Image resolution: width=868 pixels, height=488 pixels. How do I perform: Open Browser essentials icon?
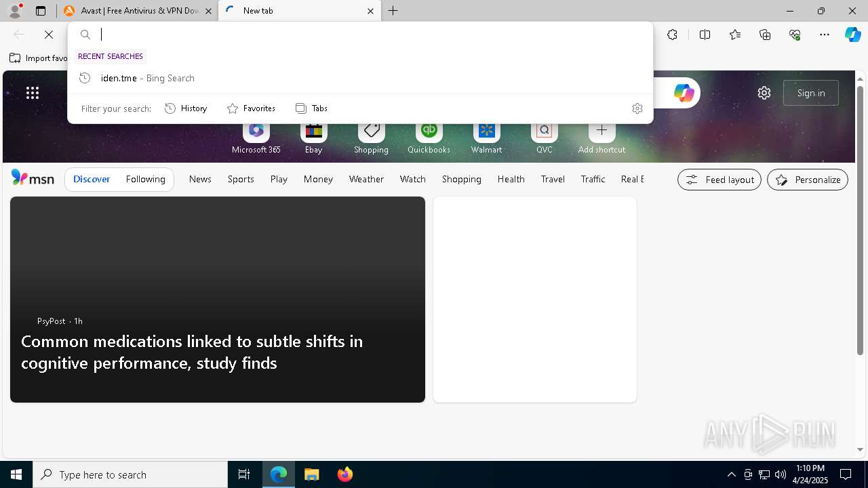coord(795,35)
